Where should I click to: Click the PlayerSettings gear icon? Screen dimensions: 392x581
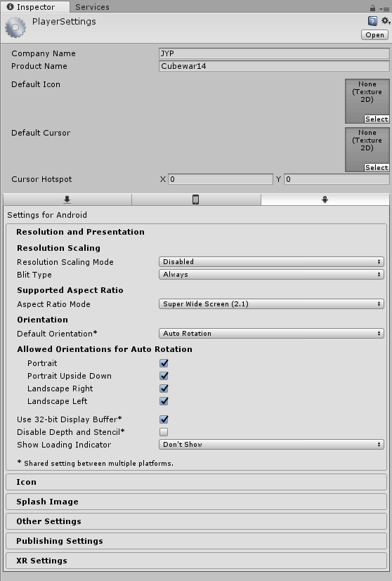click(15, 27)
